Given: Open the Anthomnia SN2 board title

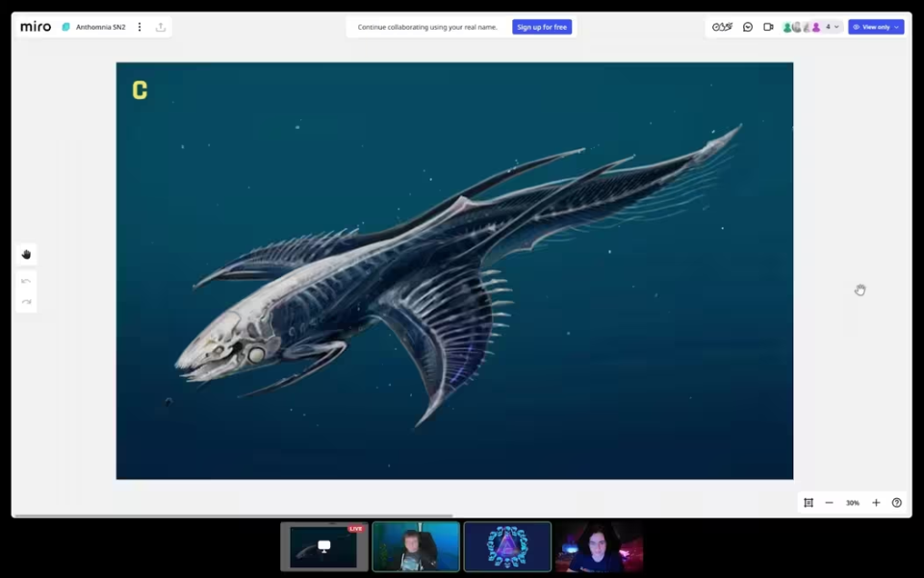Looking at the screenshot, I should pos(100,27).
